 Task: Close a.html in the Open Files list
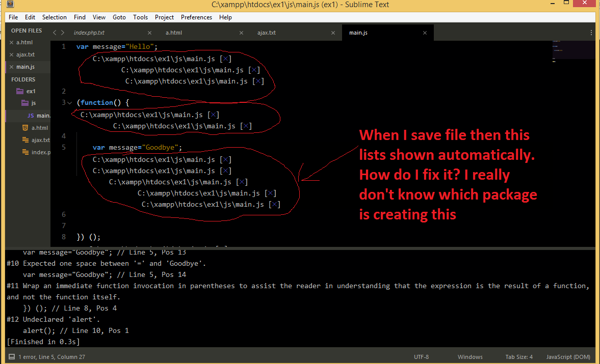11,43
